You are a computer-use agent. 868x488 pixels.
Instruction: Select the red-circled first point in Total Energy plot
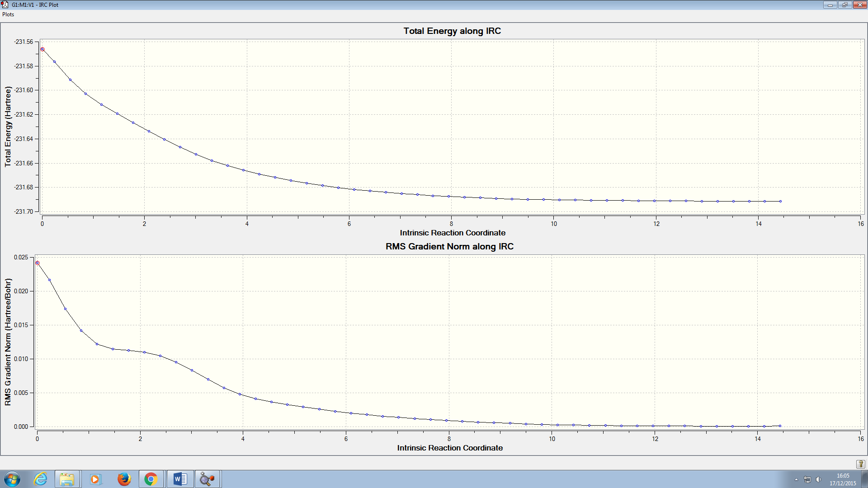click(x=42, y=49)
